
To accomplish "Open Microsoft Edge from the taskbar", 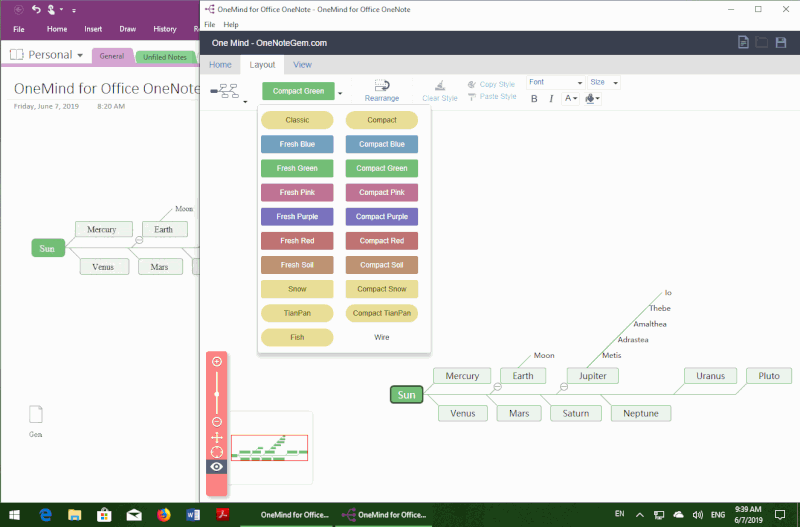I will coord(45,514).
